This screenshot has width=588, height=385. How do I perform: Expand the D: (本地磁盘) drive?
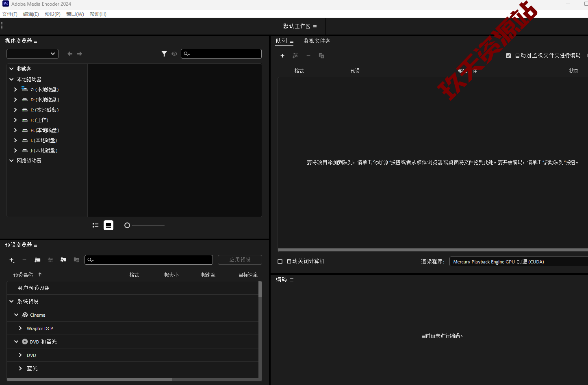tap(15, 100)
